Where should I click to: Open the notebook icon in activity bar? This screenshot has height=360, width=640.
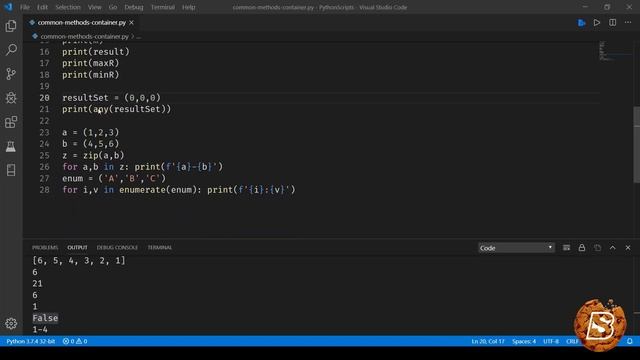(11, 170)
